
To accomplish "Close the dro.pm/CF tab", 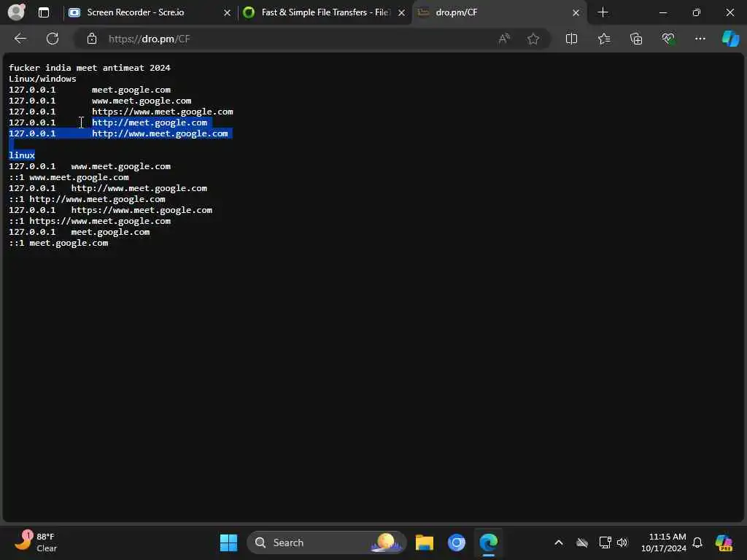I will pyautogui.click(x=576, y=12).
